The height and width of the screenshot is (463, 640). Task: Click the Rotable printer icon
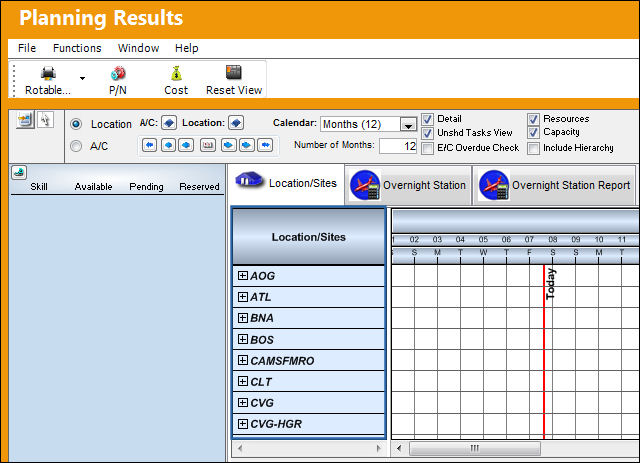pyautogui.click(x=48, y=73)
